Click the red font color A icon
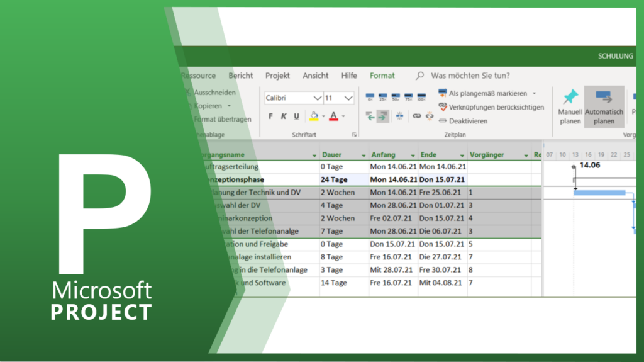Viewport: 644px width, 362px height. tap(333, 116)
